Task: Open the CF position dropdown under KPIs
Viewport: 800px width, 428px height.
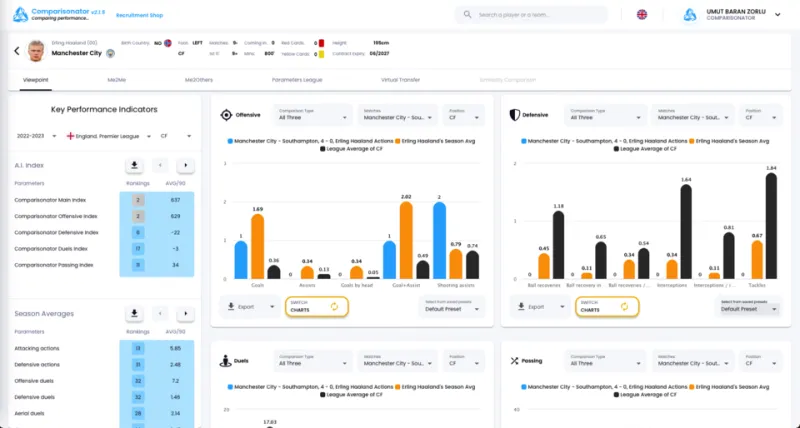Action: tap(176, 136)
